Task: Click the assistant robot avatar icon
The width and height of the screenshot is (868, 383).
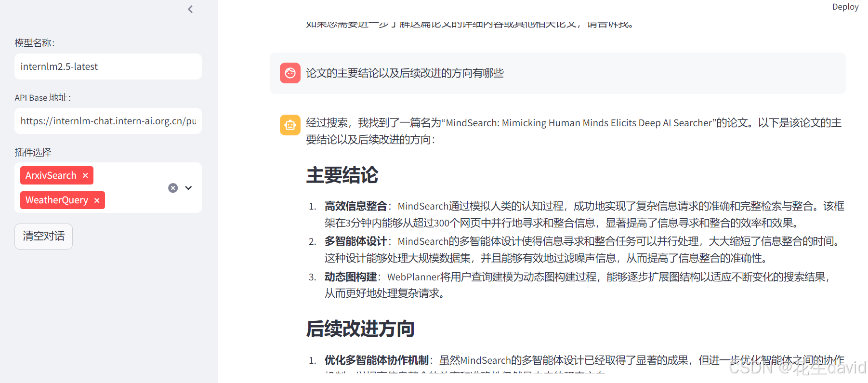Action: [290, 125]
